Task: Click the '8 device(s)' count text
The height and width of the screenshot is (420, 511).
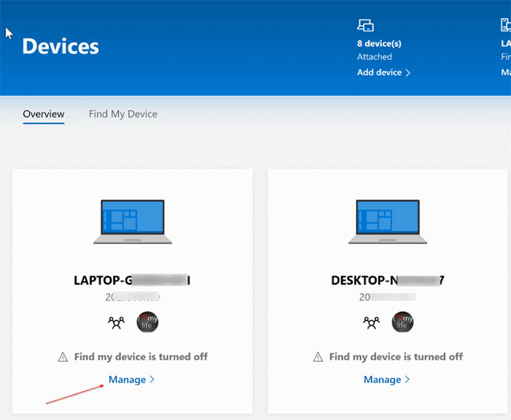Action: (x=379, y=43)
